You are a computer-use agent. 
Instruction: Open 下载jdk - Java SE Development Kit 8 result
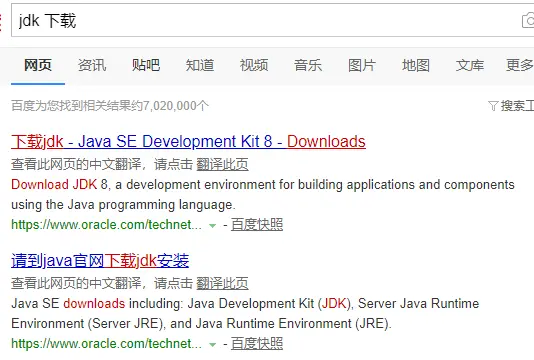(x=188, y=141)
